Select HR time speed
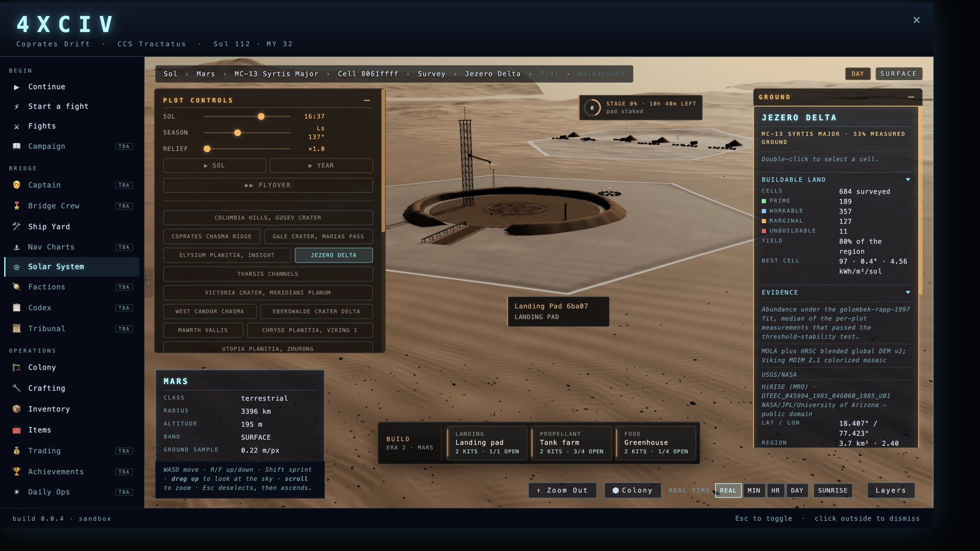 775,491
